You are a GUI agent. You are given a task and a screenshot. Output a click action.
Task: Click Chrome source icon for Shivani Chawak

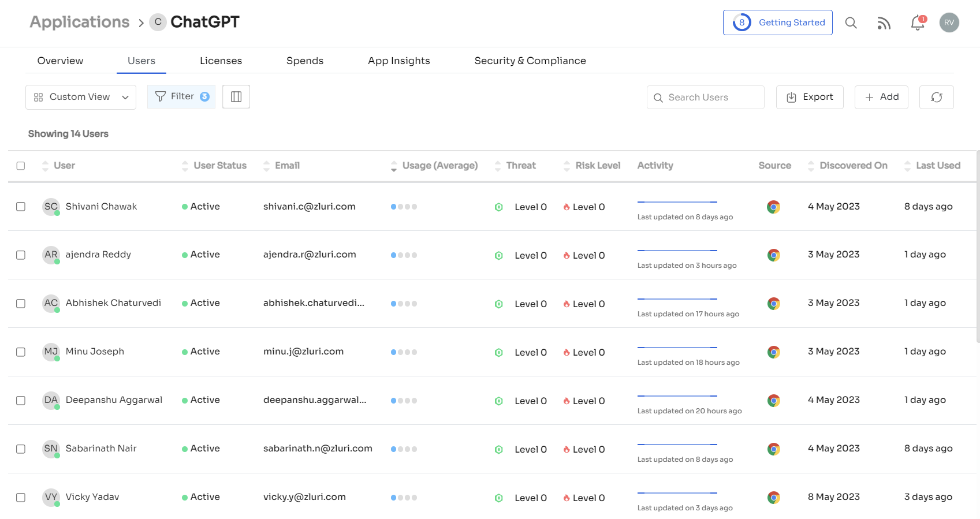click(x=773, y=207)
